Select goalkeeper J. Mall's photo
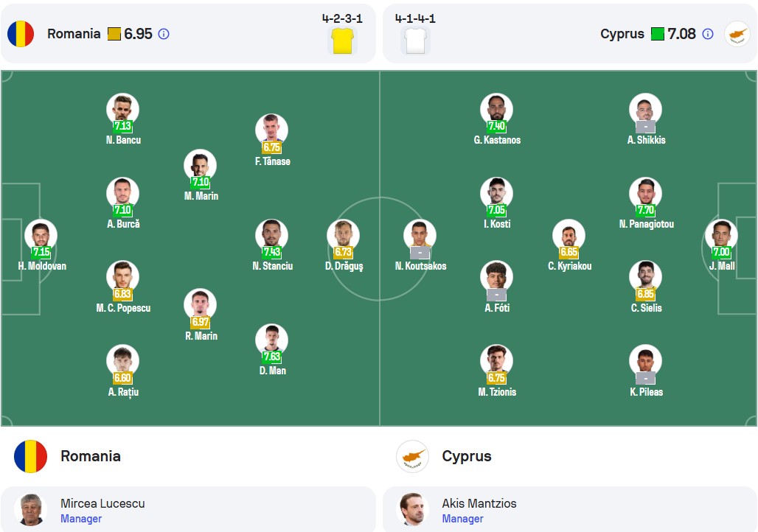Viewport: 758px width, 532px height. coord(721,235)
